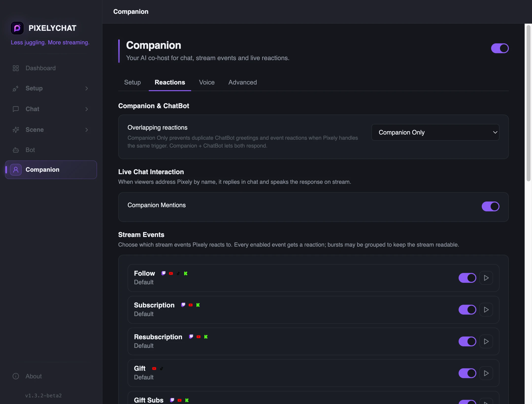The height and width of the screenshot is (404, 532).
Task: Click the "Stream Events" heading
Action: [141, 235]
